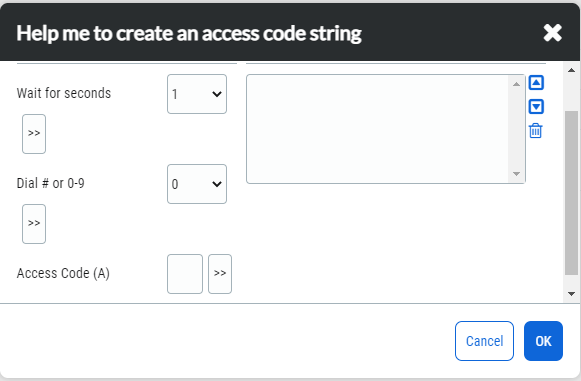This screenshot has width=581, height=381.
Task: Open the Wait for seconds dropdown
Action: point(197,94)
